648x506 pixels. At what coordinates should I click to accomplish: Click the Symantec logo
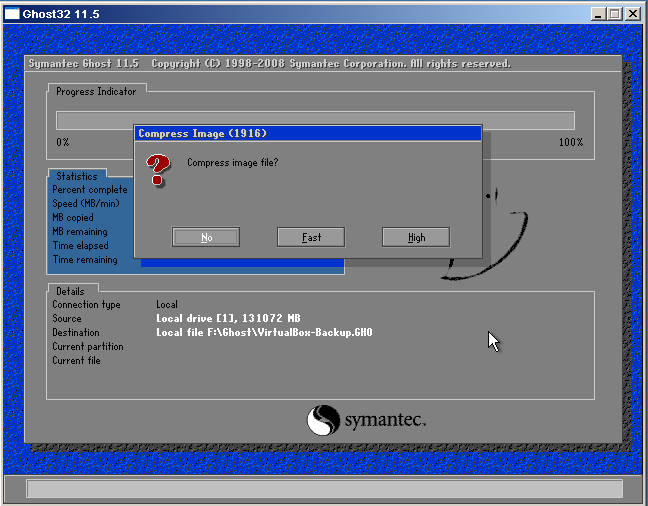point(366,420)
